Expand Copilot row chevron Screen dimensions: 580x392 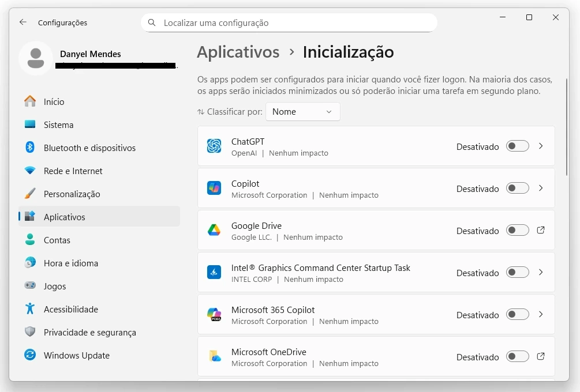click(541, 188)
